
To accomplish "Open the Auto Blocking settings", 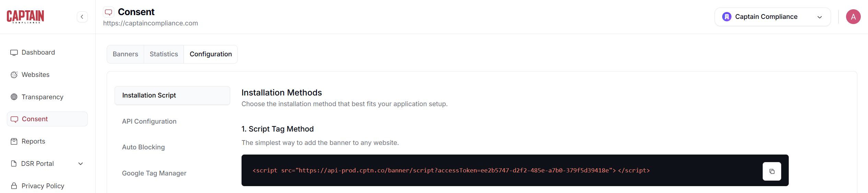I will (x=143, y=147).
